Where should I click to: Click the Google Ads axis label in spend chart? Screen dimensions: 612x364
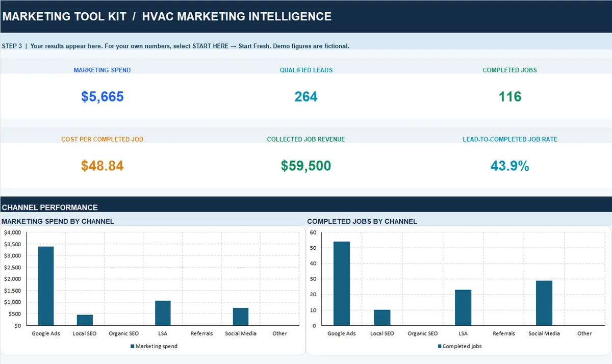[46, 333]
